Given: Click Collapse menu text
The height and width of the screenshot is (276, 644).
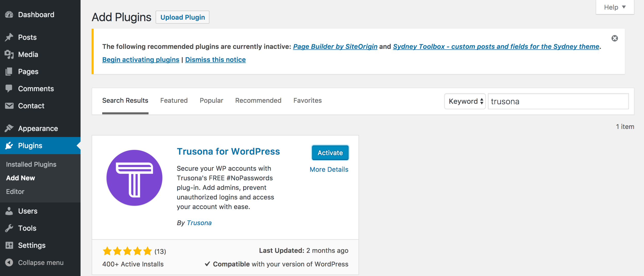Looking at the screenshot, I should (x=41, y=263).
